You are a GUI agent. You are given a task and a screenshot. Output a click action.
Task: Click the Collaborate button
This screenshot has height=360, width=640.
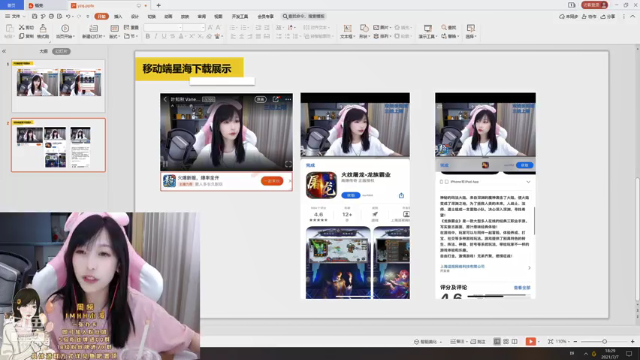(x=589, y=16)
